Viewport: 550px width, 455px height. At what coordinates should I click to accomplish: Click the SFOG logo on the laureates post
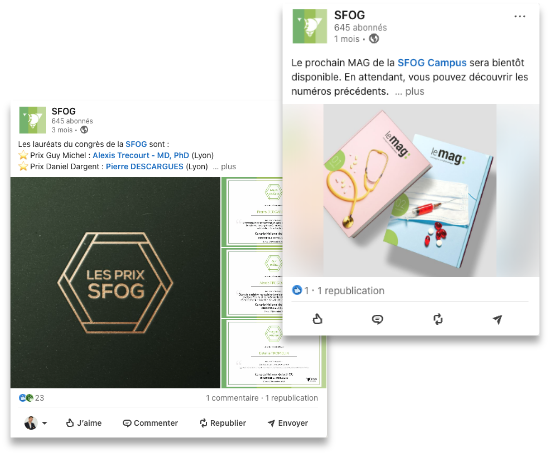(32, 120)
